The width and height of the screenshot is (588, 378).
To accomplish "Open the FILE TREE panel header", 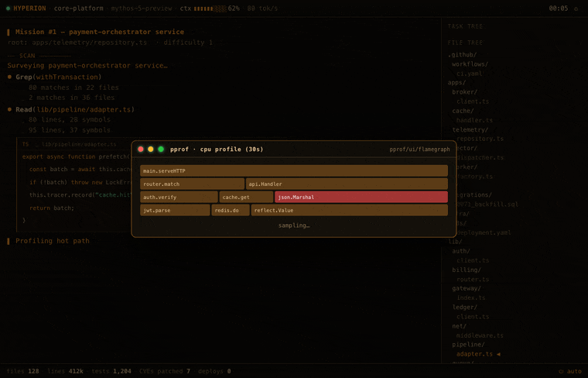I will point(465,43).
